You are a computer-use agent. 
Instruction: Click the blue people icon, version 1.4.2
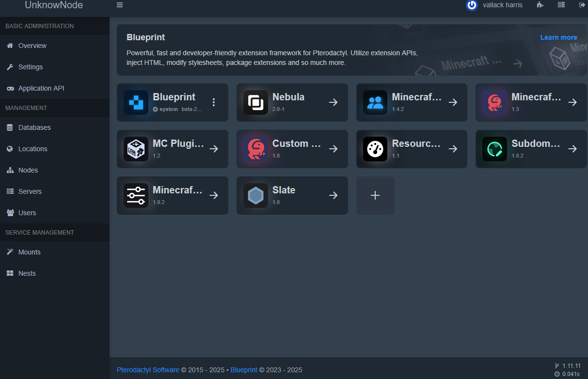pos(375,102)
